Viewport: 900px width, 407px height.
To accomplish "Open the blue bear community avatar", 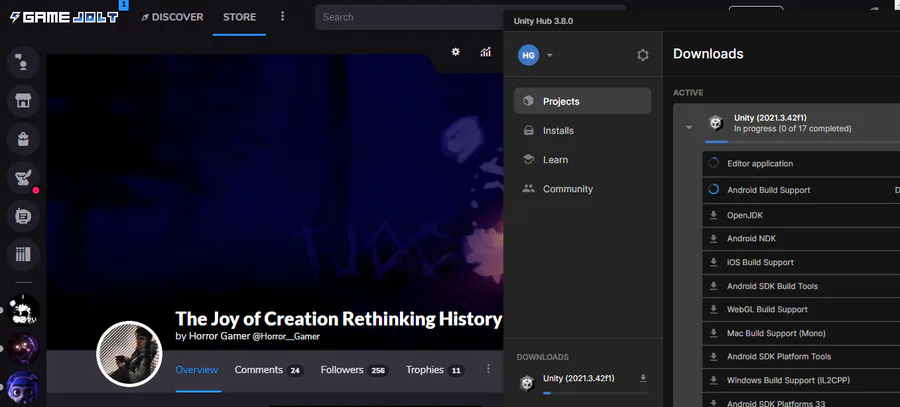I will pyautogui.click(x=23, y=387).
